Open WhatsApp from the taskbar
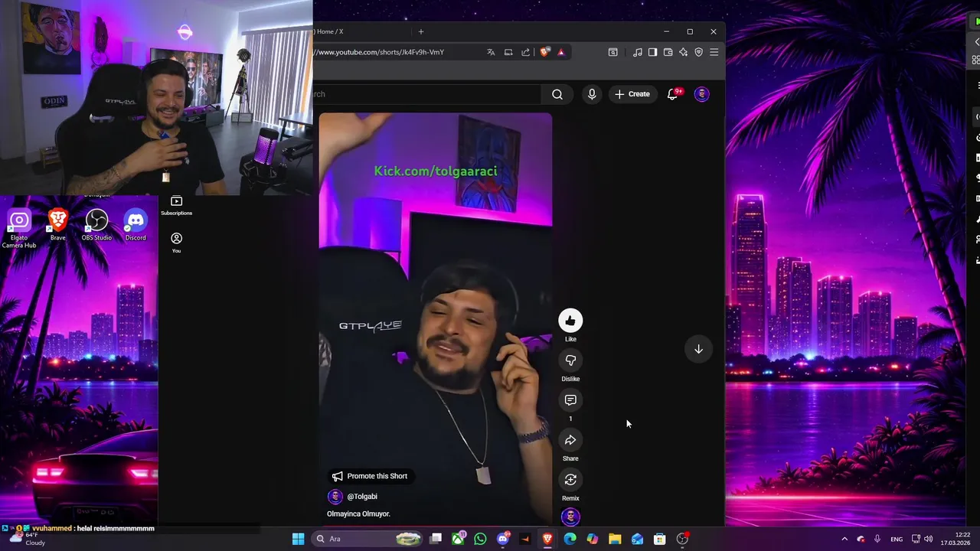Viewport: 980px width, 551px height. 480,539
